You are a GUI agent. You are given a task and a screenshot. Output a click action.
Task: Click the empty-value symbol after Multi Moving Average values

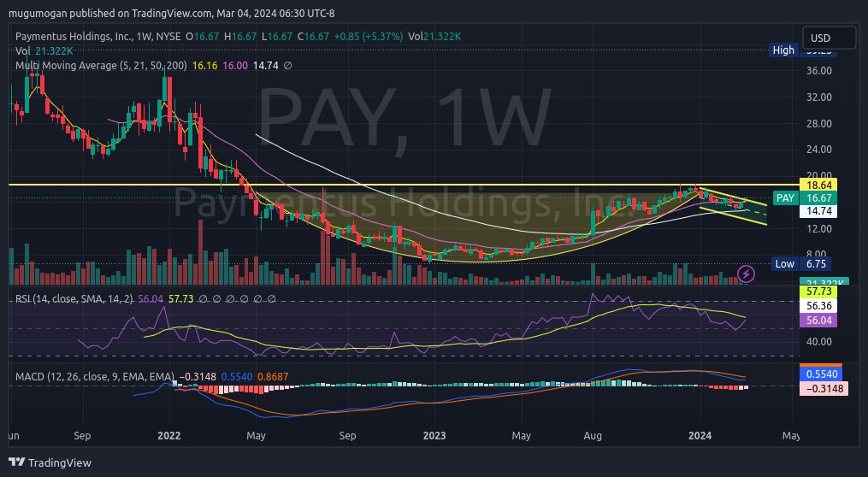click(x=287, y=65)
